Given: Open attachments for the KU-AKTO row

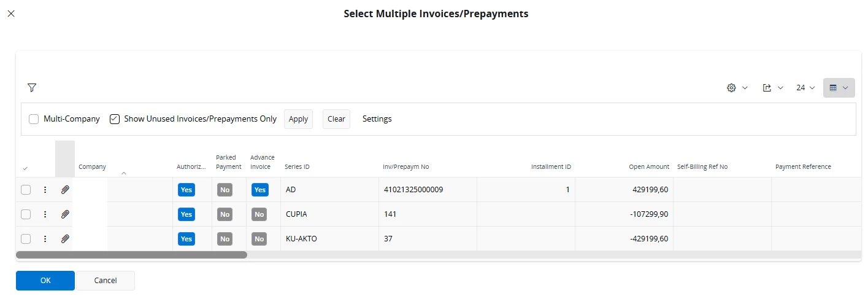Looking at the screenshot, I should pyautogui.click(x=65, y=239).
